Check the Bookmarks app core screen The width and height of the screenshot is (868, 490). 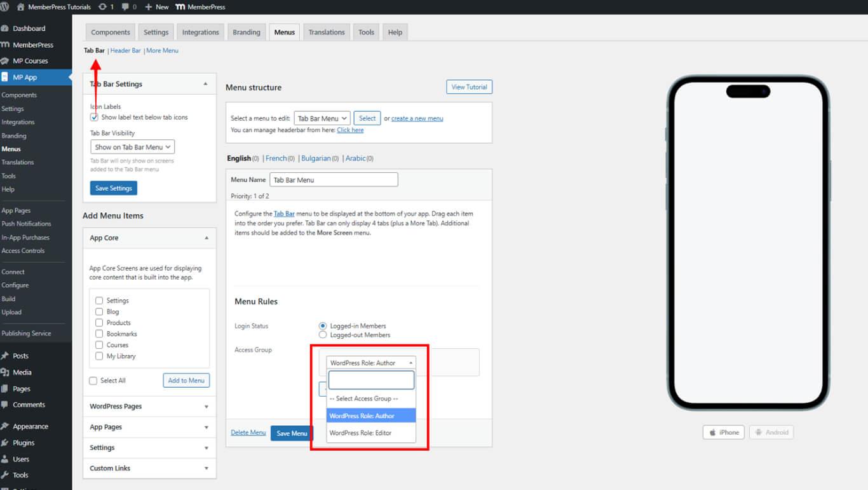coord(99,334)
